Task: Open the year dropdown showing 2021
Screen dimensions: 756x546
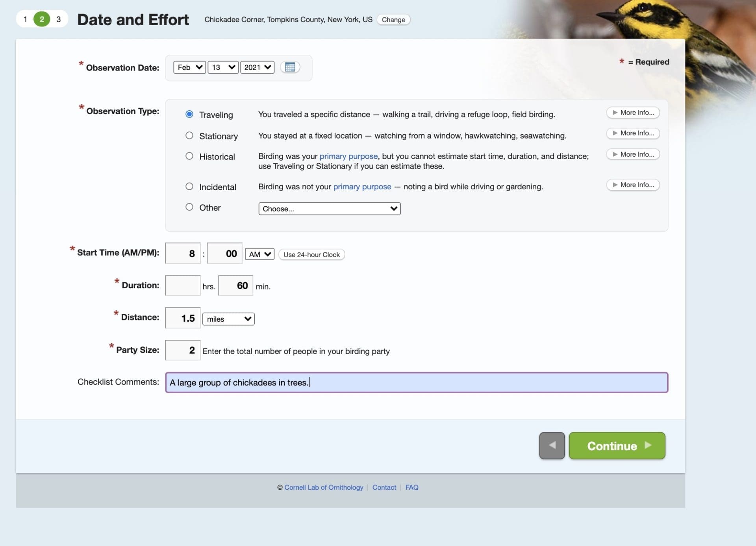Action: pos(257,67)
